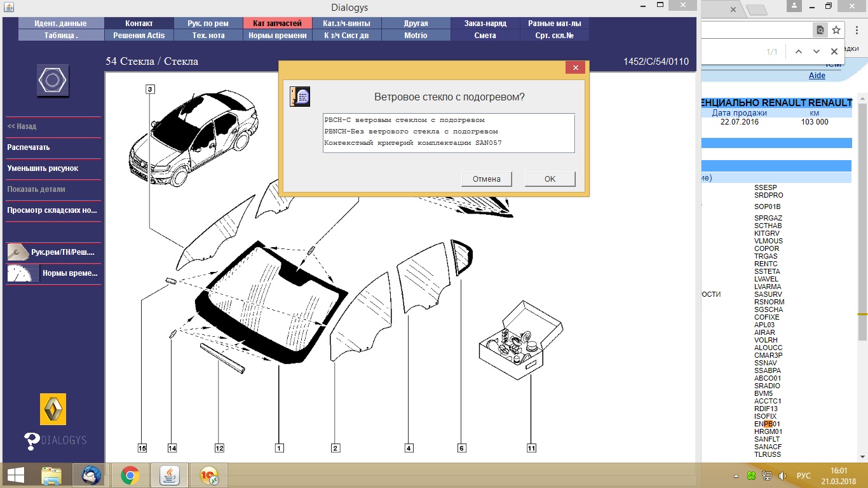Open the Motrio tab
Image resolution: width=868 pixels, height=488 pixels.
416,36
